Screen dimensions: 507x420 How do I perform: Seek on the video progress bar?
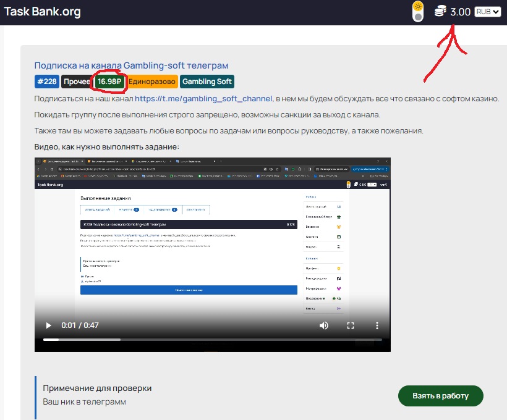pos(213,340)
